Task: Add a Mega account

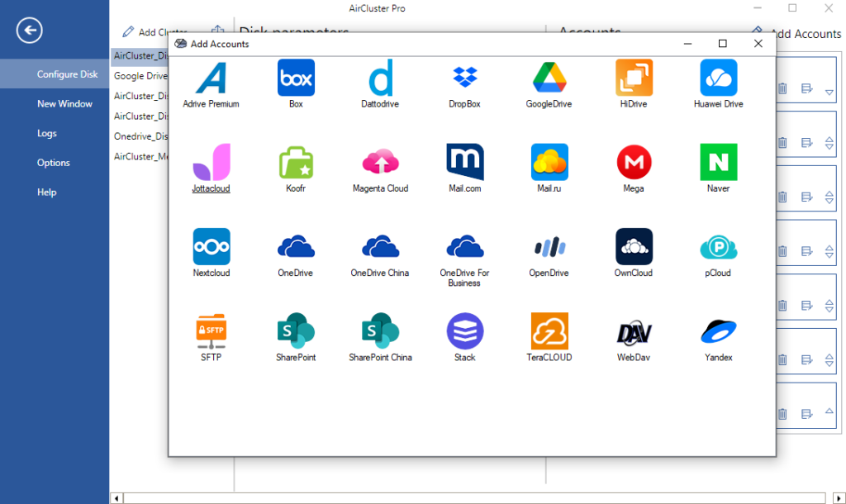Action: (634, 163)
